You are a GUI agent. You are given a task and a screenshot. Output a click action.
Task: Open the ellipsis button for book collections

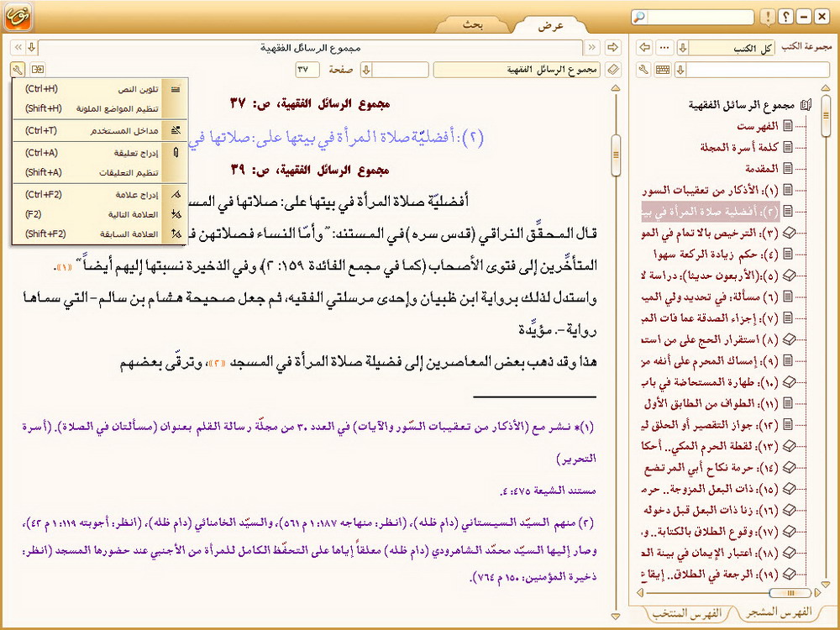click(x=664, y=48)
